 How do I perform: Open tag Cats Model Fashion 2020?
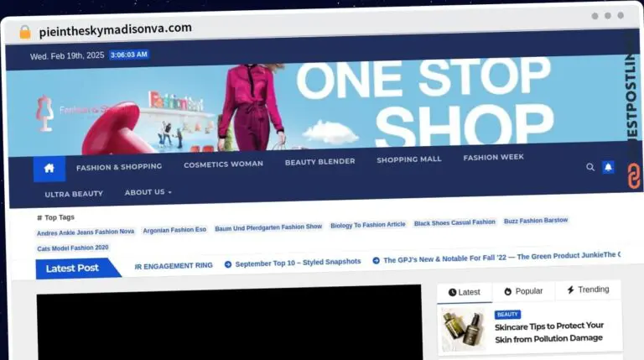point(73,248)
